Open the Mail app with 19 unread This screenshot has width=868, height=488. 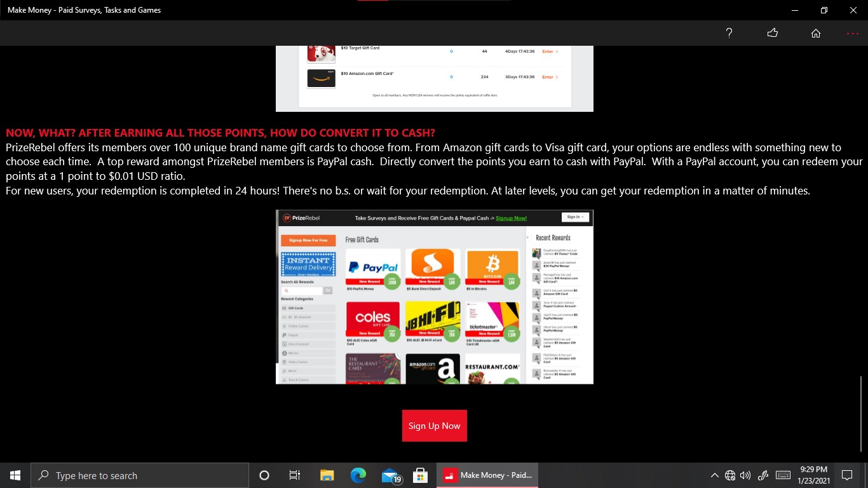click(x=390, y=475)
